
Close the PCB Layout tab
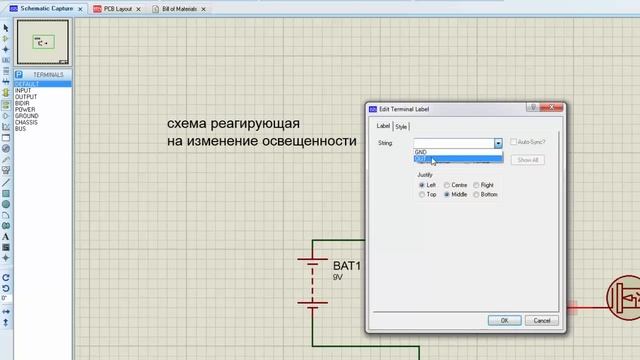coord(138,9)
